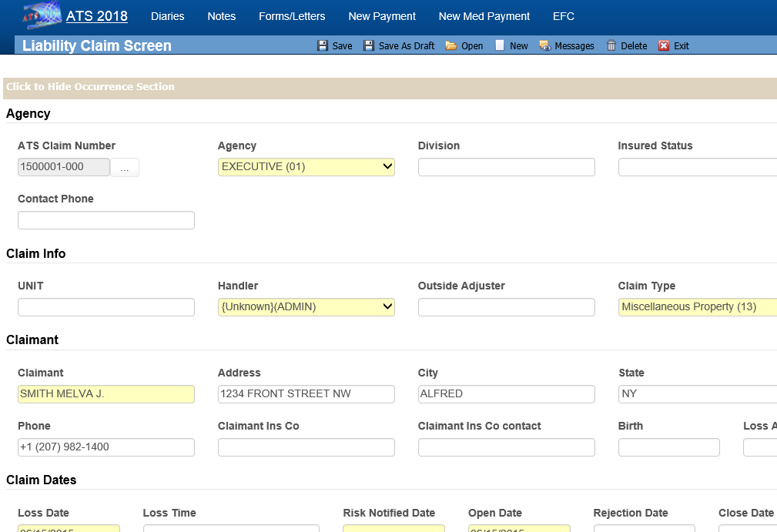Screen dimensions: 777x532
Task: Click the Save floppy disk icon
Action: pyautogui.click(x=323, y=46)
